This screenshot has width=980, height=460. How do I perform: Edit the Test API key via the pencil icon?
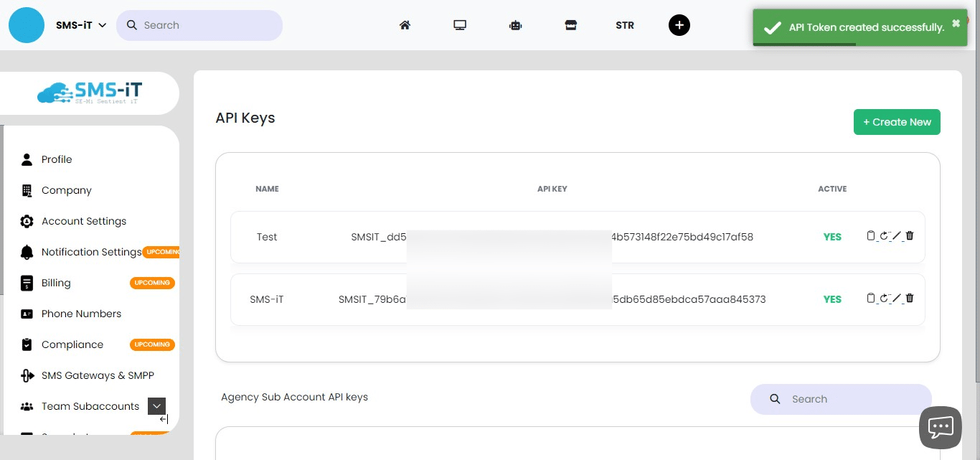(895, 235)
